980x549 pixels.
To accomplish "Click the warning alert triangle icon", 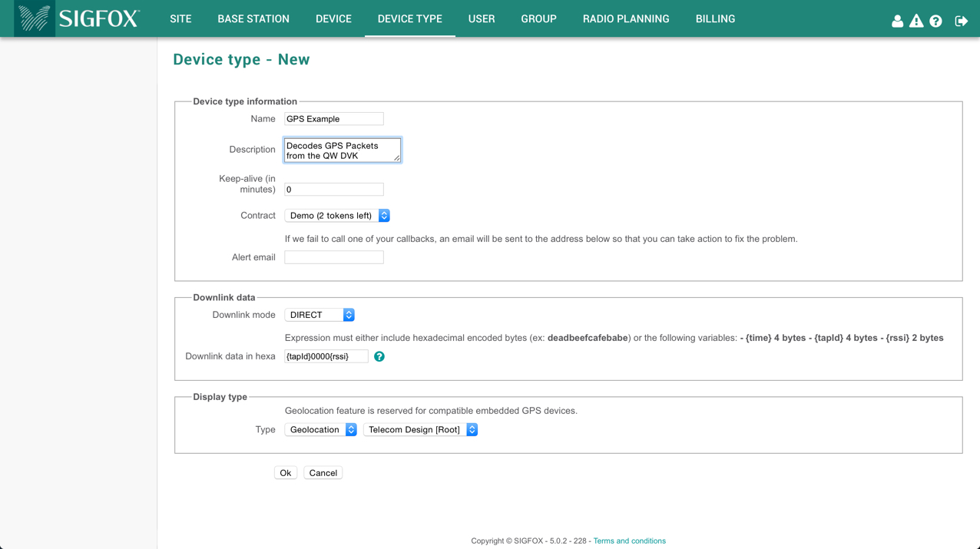I will click(916, 21).
